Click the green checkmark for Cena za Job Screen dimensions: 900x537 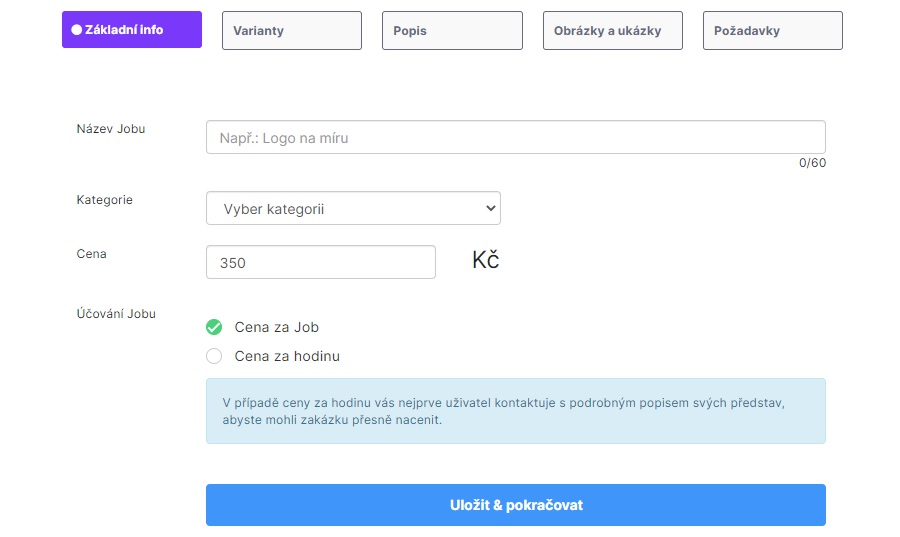[214, 327]
